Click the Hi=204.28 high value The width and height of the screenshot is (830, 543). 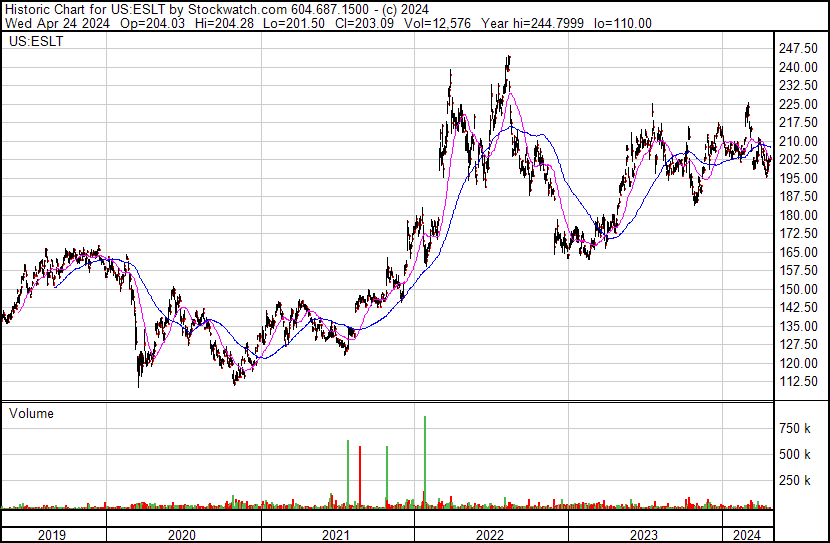[224, 23]
